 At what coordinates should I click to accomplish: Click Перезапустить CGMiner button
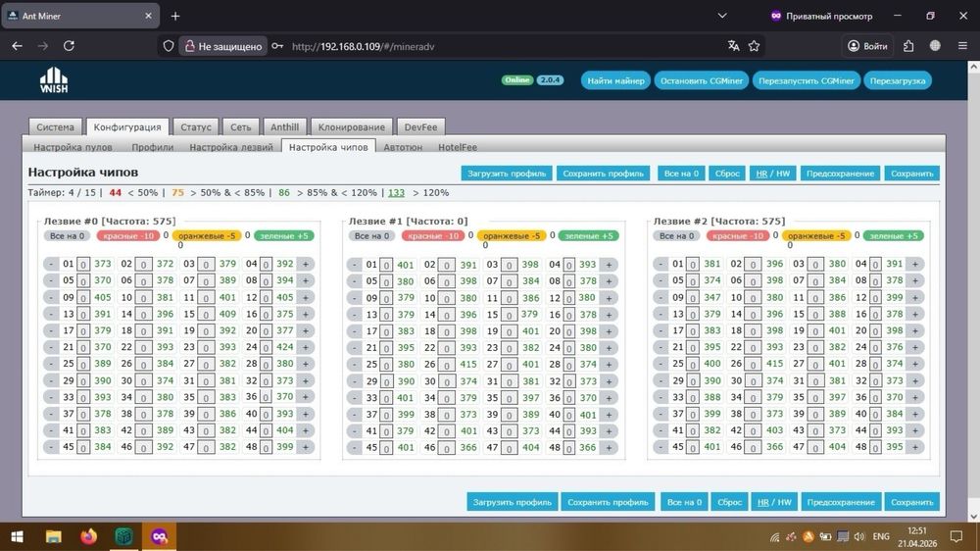(x=807, y=80)
